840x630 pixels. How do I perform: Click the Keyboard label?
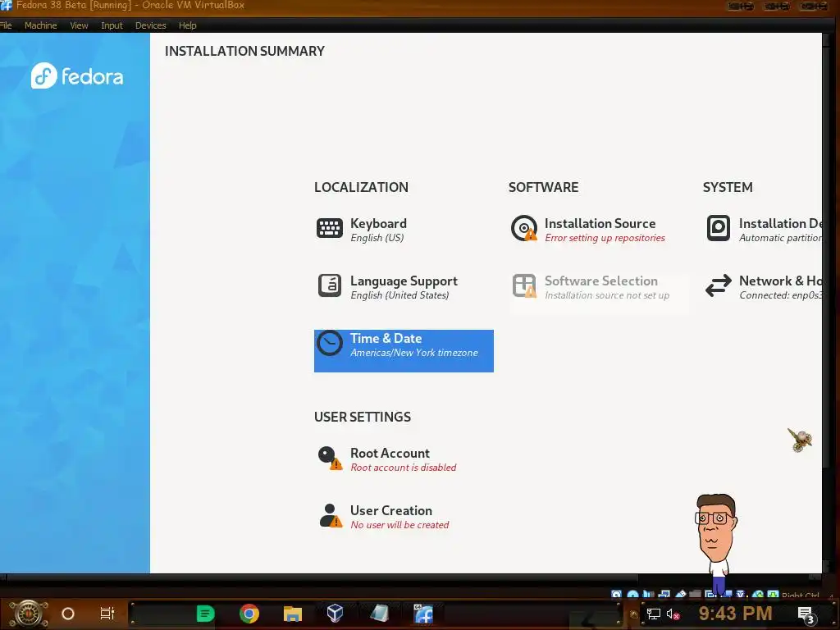[378, 223]
